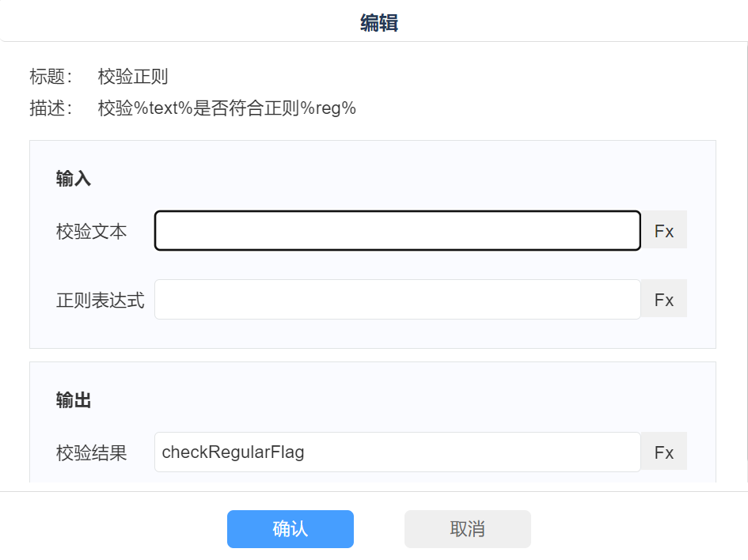Click the title value 校验正则
Image resolution: width=748 pixels, height=560 pixels.
[133, 77]
